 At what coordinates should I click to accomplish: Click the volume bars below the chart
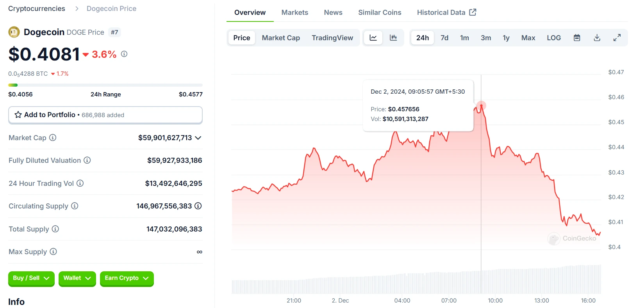click(x=416, y=280)
